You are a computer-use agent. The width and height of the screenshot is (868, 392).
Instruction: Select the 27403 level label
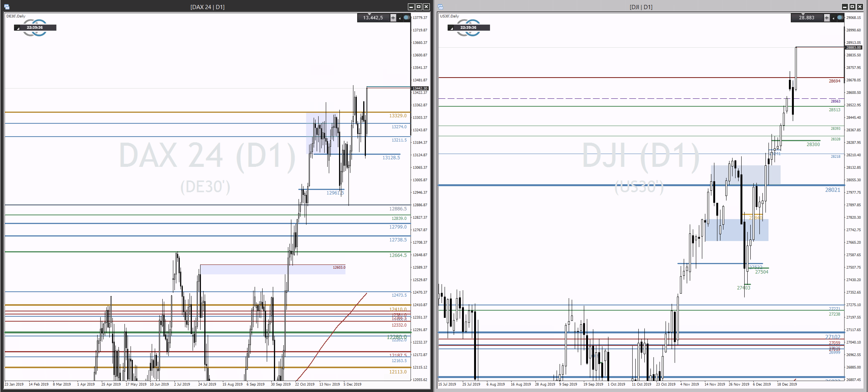[x=743, y=288]
